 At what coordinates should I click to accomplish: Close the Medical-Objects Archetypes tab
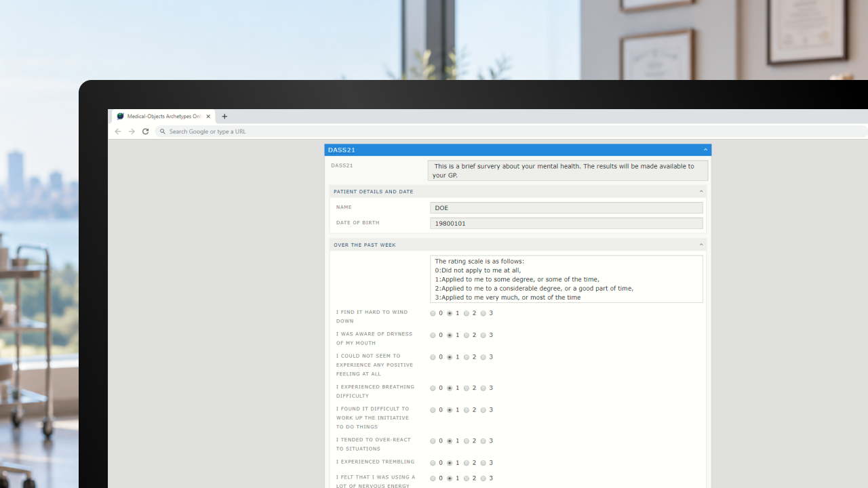tap(208, 117)
